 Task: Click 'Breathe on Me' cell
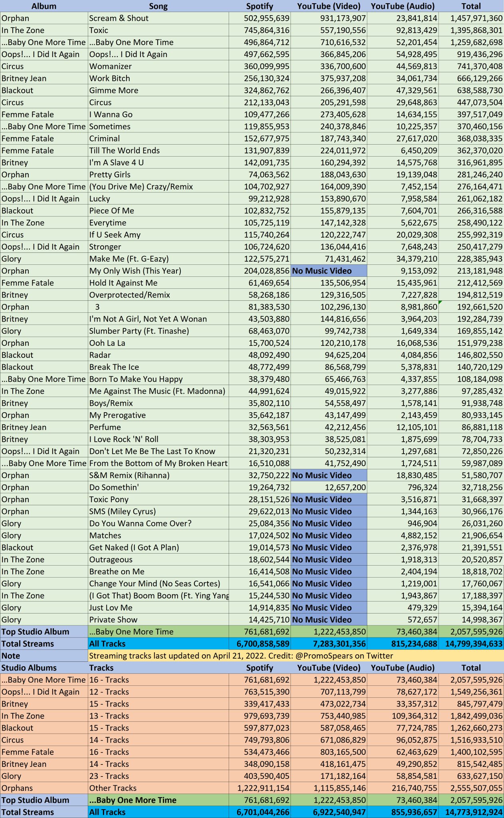158,571
